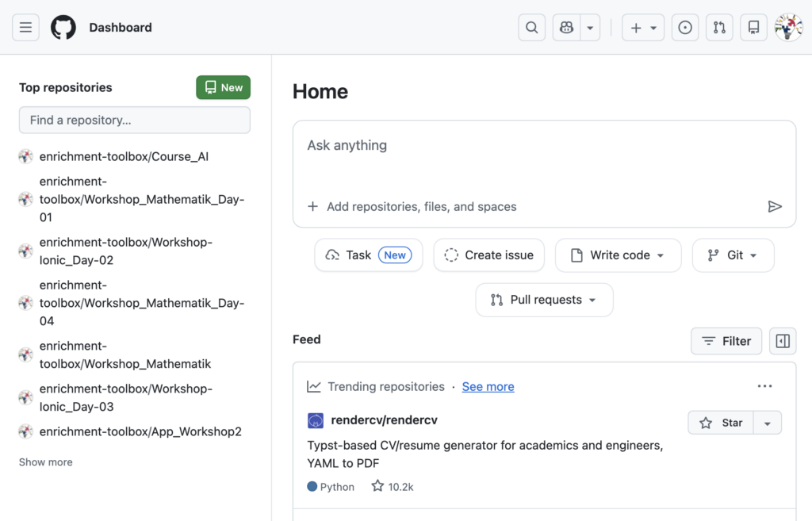
Task: Open the hamburger navigation menu
Action: tap(25, 28)
